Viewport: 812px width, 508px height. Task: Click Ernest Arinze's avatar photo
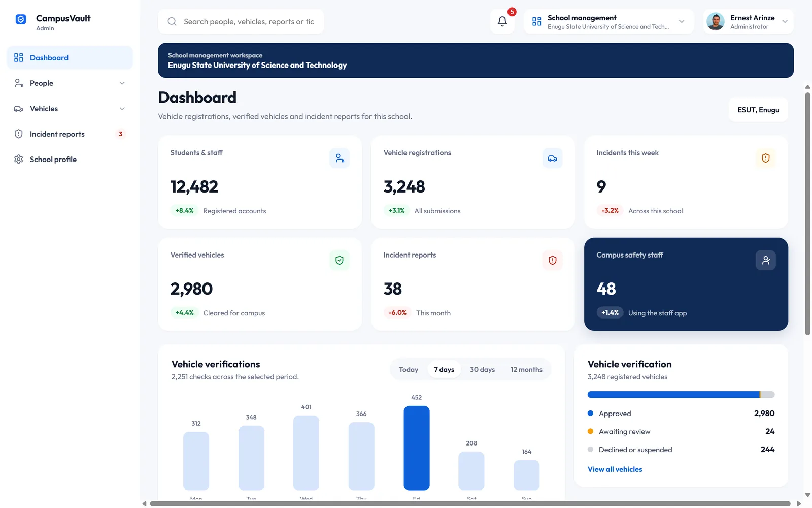716,21
